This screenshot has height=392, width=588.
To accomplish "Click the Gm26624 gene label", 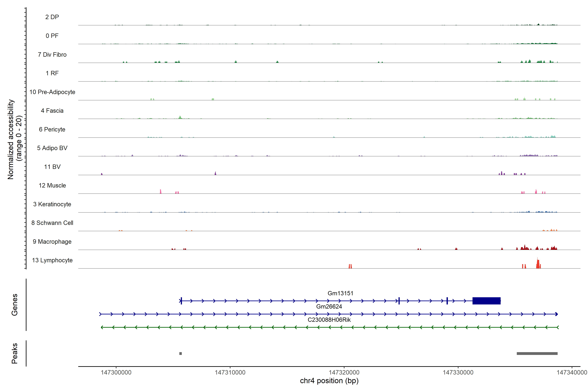I will [x=329, y=307].
